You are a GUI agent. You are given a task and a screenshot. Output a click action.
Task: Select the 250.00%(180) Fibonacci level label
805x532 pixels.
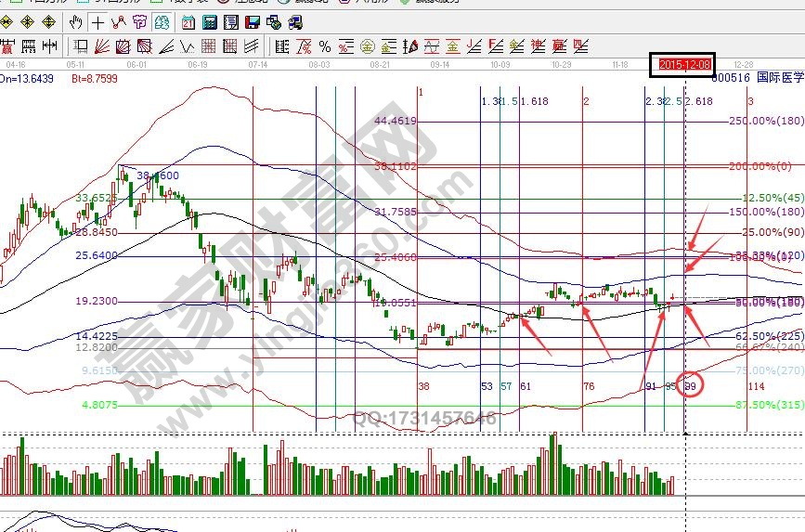[x=766, y=121]
